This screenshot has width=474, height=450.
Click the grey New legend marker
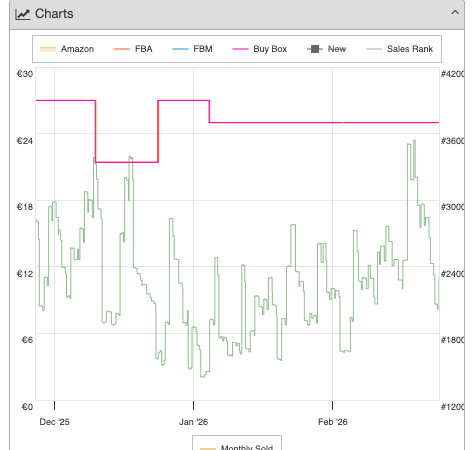(x=315, y=49)
